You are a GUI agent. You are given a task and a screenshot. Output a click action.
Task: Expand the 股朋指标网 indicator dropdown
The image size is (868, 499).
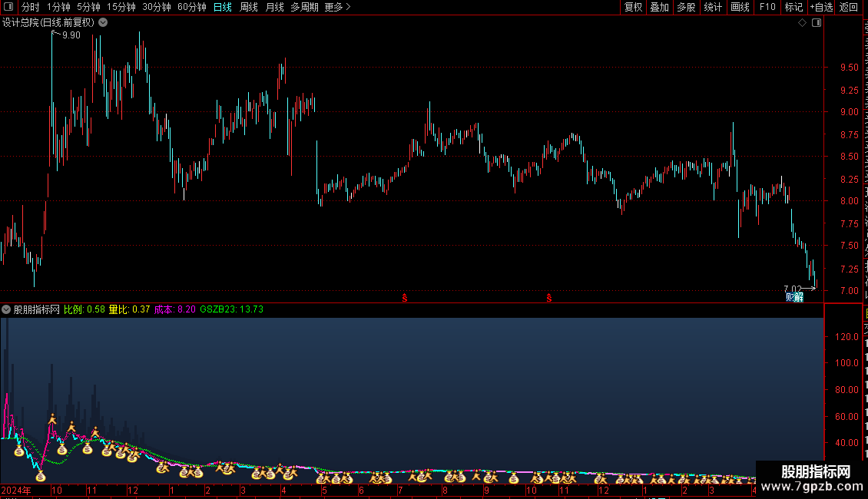tap(6, 309)
